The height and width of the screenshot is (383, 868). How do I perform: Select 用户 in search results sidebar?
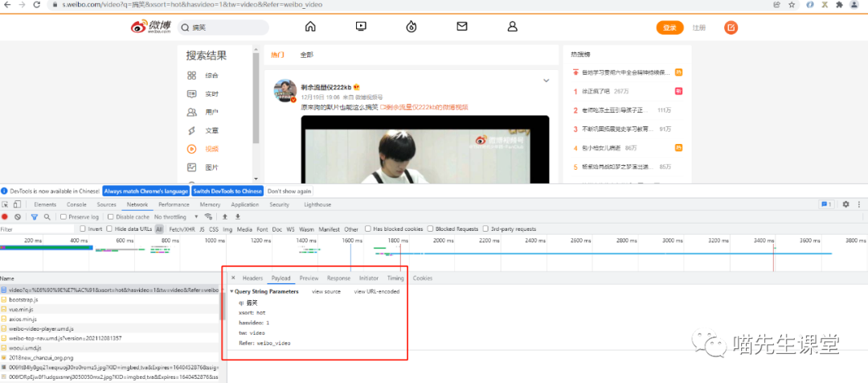(211, 113)
